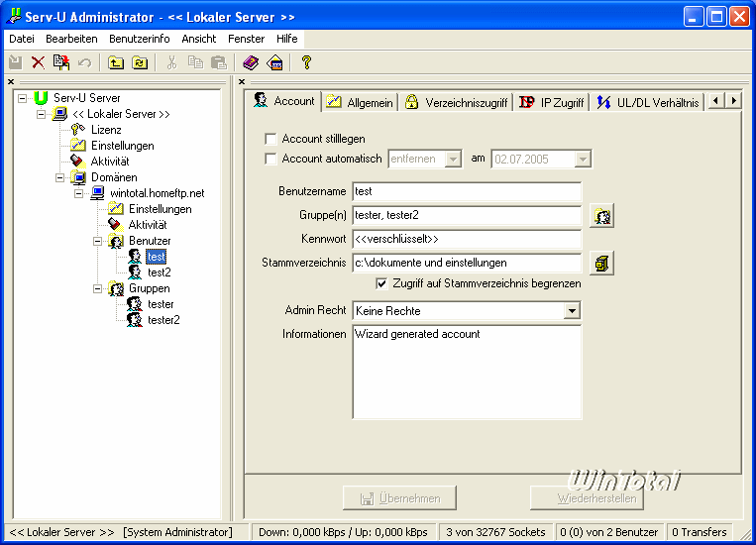Collapse the wintotal.homeftp.net node
This screenshot has width=756, height=545.
[78, 193]
